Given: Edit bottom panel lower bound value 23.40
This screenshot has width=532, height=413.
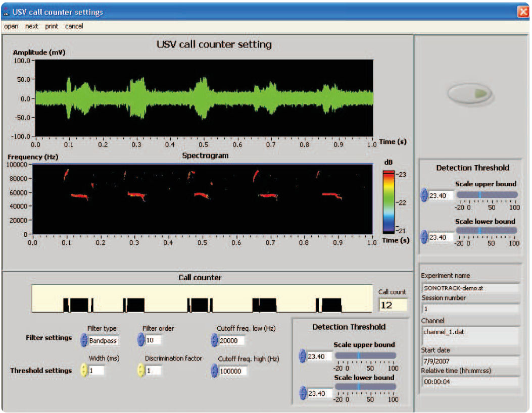Looking at the screenshot, I should pyautogui.click(x=319, y=393).
